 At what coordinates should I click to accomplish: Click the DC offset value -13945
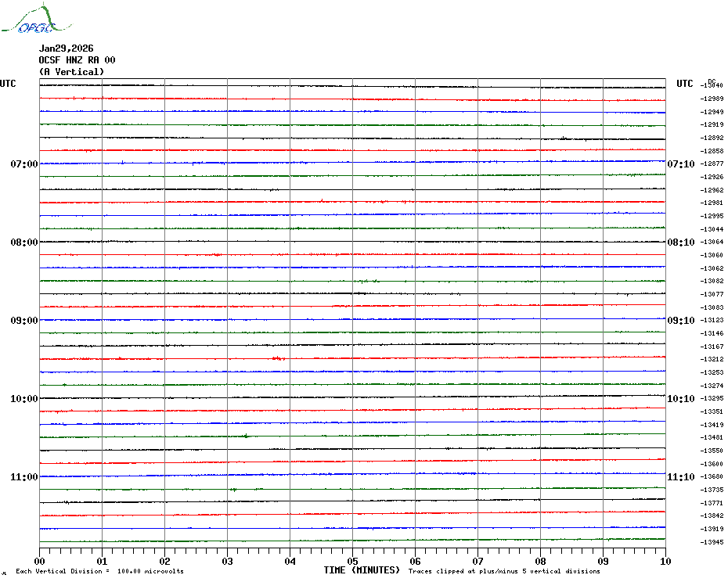[x=712, y=542]
